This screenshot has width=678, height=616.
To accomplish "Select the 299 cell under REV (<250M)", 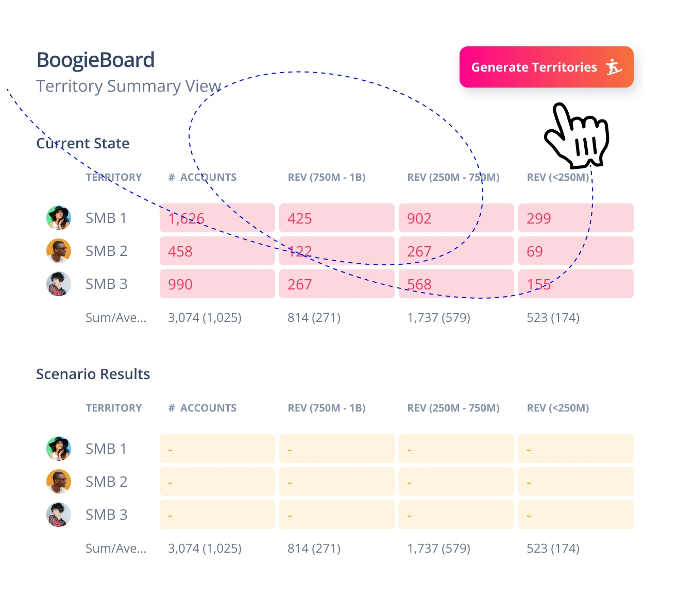I will pos(575,218).
